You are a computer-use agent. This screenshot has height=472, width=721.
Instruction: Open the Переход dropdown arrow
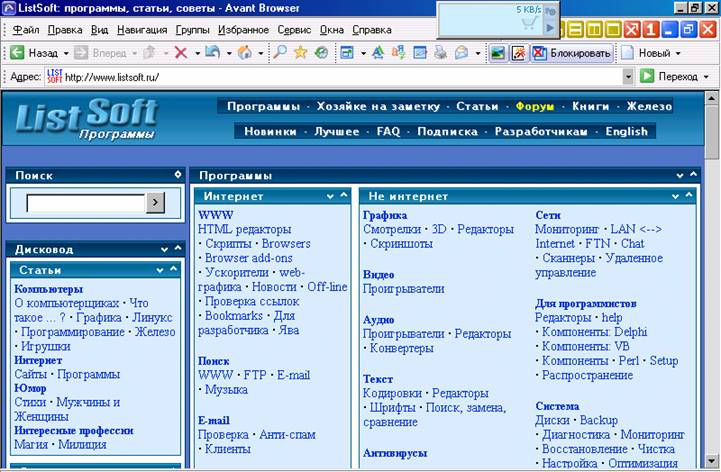pyautogui.click(x=706, y=77)
